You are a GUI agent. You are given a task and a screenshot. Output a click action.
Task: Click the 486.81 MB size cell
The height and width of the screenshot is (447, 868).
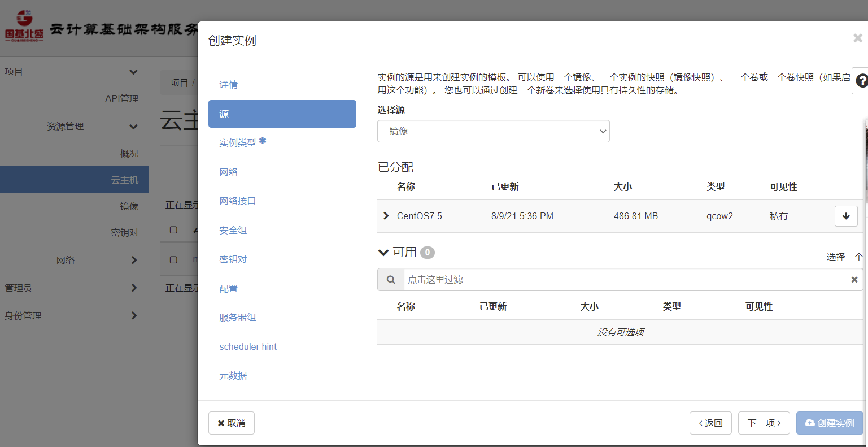pos(636,216)
